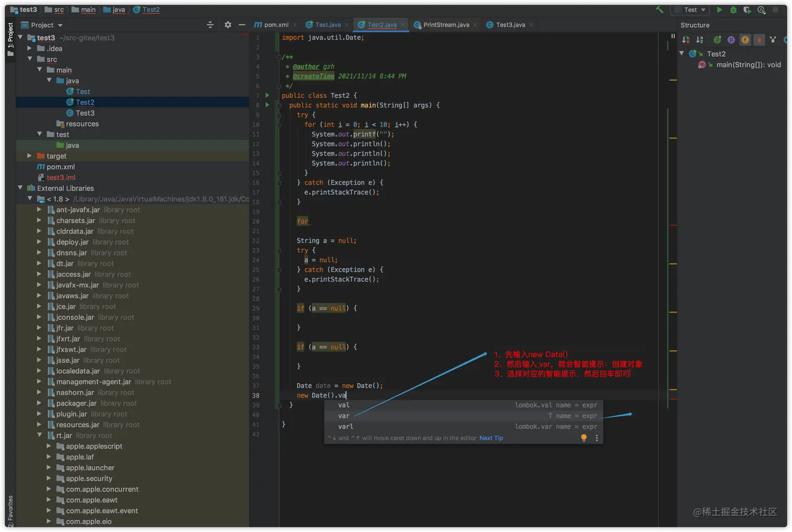Screen dimensions: 792x532
Task: Toggle Sort by Visibility in Structure panel
Action: coord(686,39)
